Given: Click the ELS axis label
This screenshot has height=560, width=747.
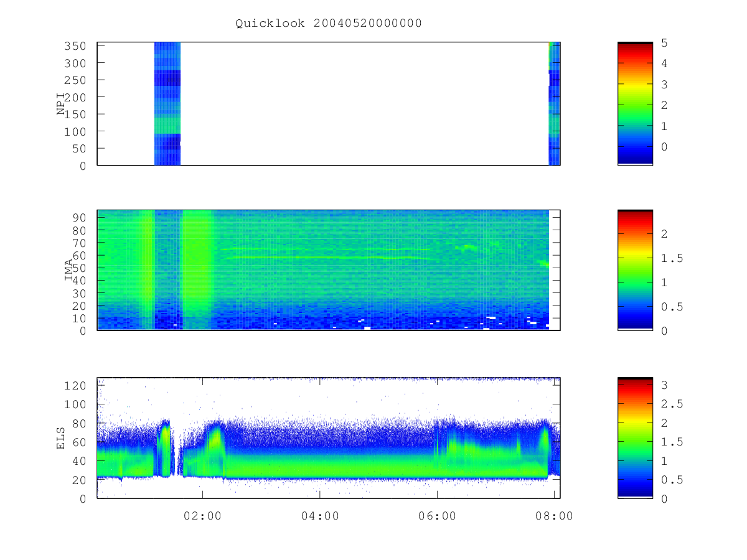Looking at the screenshot, I should coord(61,438).
